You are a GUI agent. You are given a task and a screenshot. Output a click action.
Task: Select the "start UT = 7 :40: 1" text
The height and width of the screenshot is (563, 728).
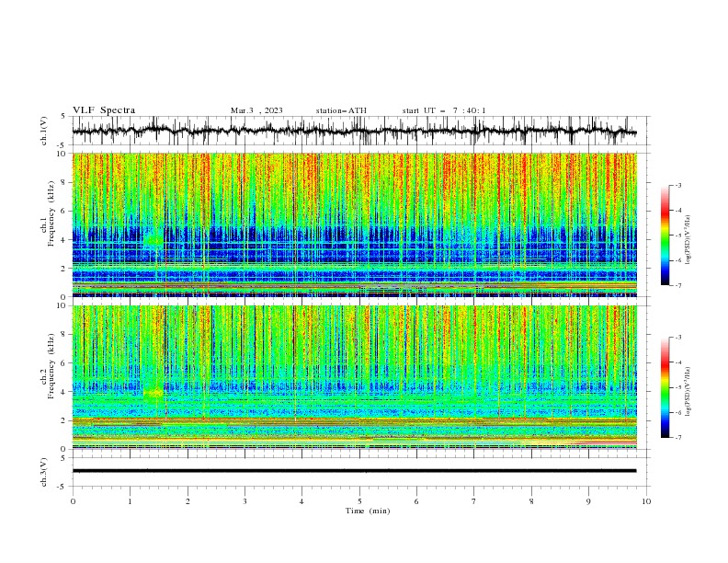coord(444,110)
